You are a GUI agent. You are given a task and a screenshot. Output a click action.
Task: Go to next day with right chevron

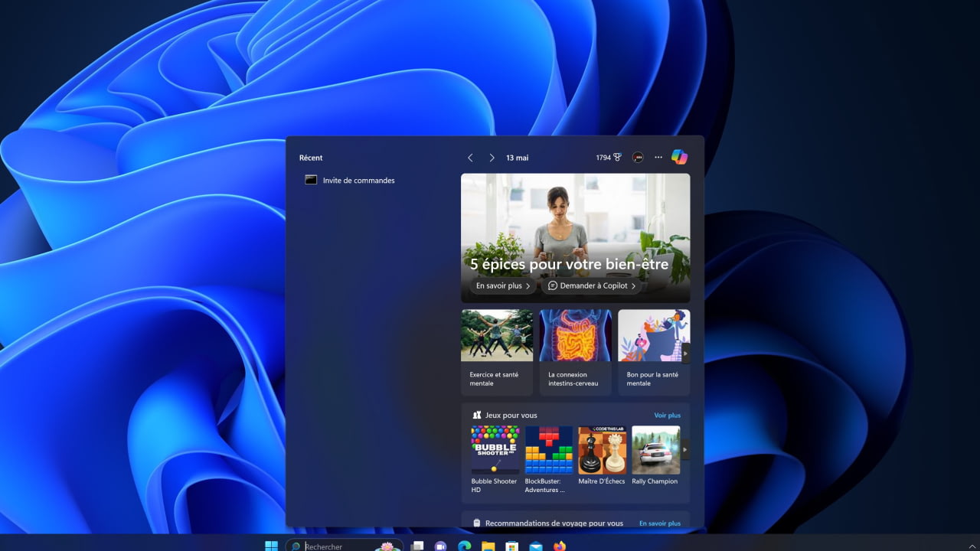pos(492,158)
